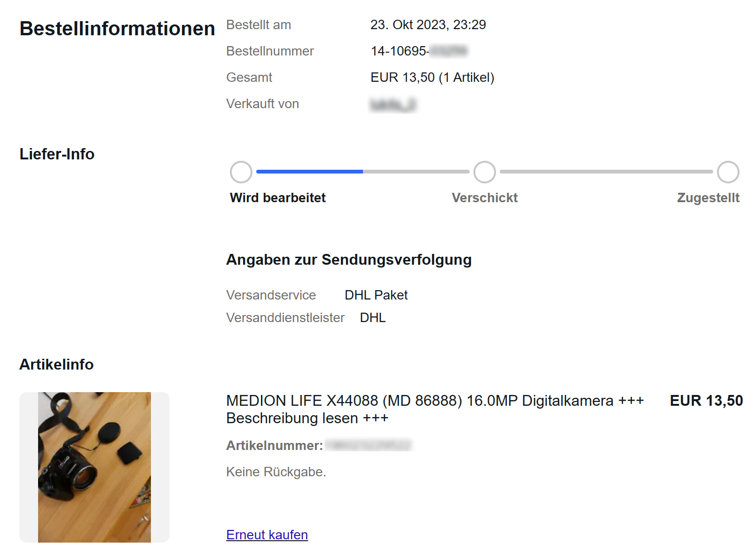Image resolution: width=756 pixels, height=552 pixels.
Task: Click the 'Zugestellt' status label
Action: [708, 197]
